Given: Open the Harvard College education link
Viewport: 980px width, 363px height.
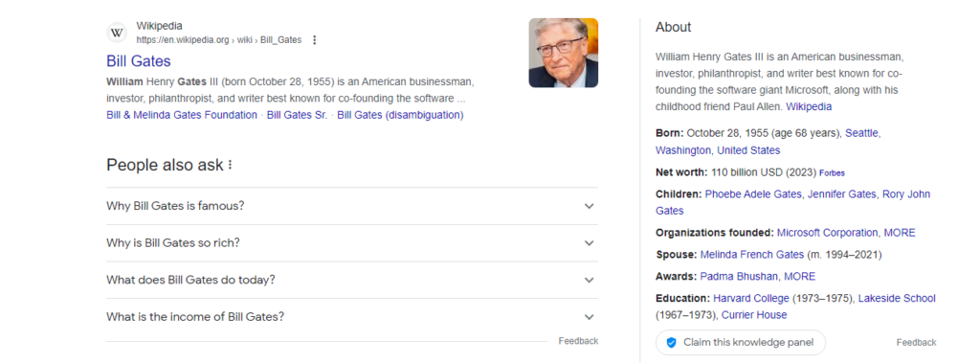Looking at the screenshot, I should tap(751, 299).
